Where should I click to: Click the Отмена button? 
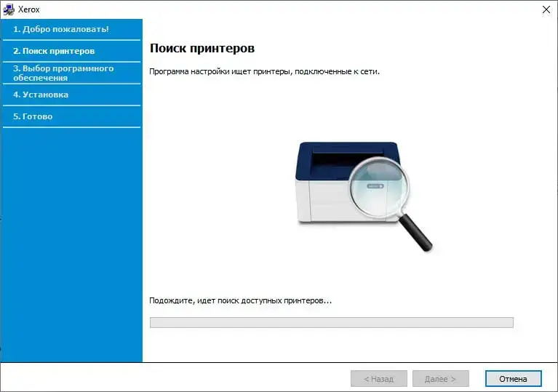click(x=513, y=379)
